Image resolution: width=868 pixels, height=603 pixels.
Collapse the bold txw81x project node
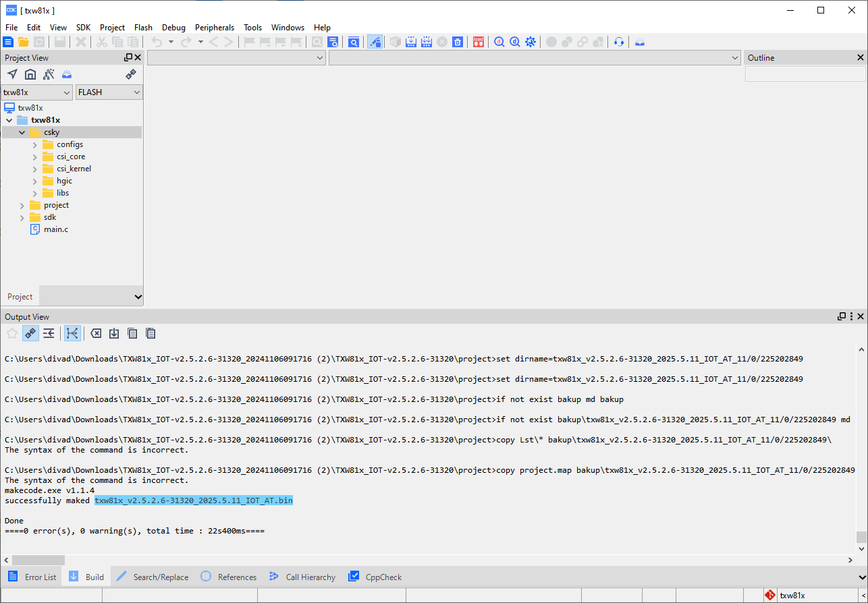9,120
